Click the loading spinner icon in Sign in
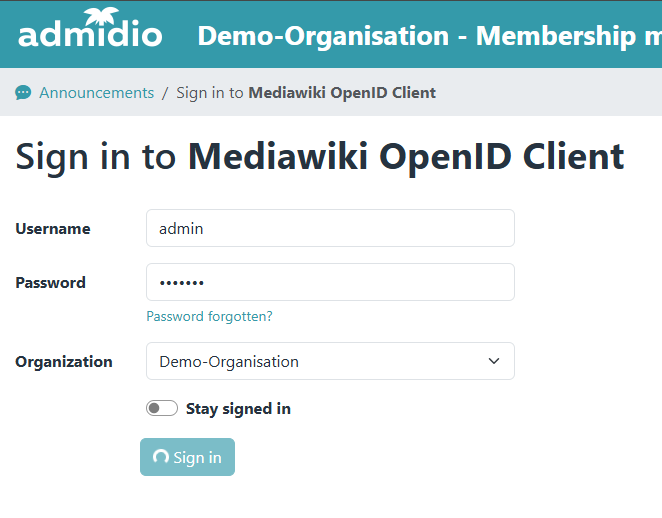Viewport: 662px width, 518px height. pyautogui.click(x=160, y=457)
